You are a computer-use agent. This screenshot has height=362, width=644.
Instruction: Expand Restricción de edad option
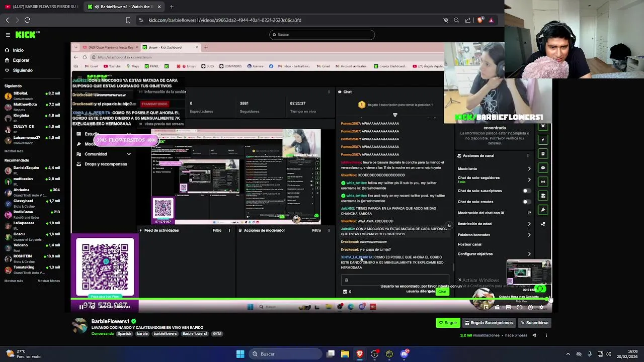pyautogui.click(x=494, y=224)
